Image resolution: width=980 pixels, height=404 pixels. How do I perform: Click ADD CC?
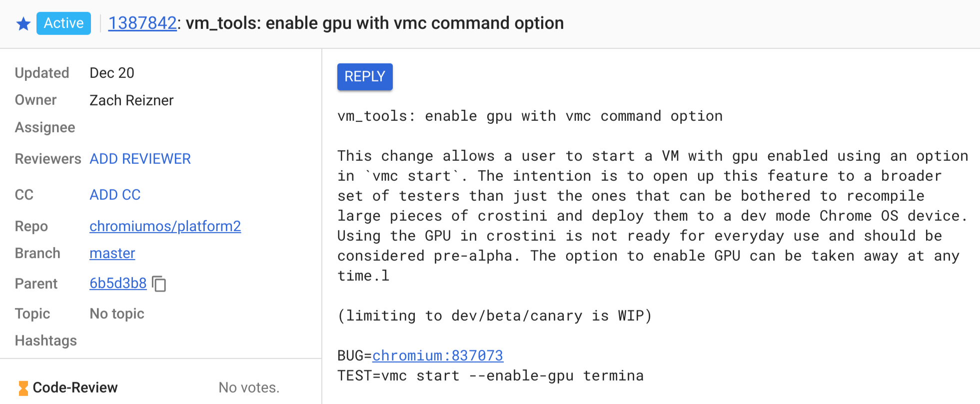coord(115,195)
